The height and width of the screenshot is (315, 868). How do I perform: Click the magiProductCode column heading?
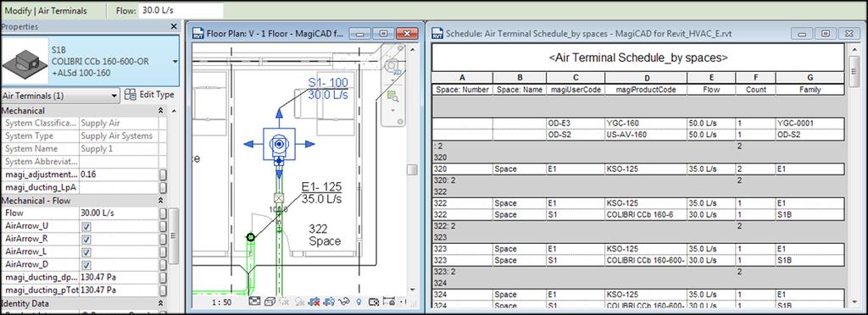(645, 90)
